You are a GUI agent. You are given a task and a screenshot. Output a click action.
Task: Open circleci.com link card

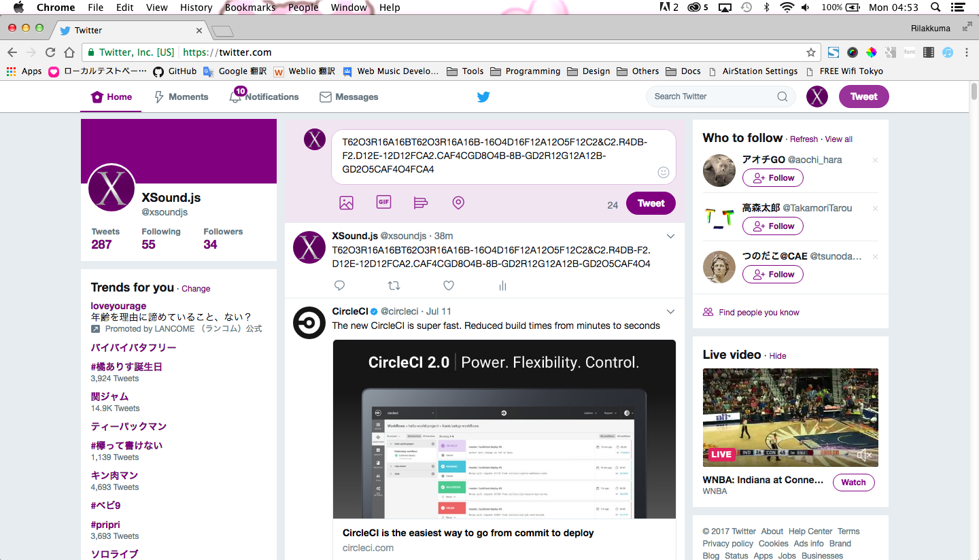(x=504, y=540)
